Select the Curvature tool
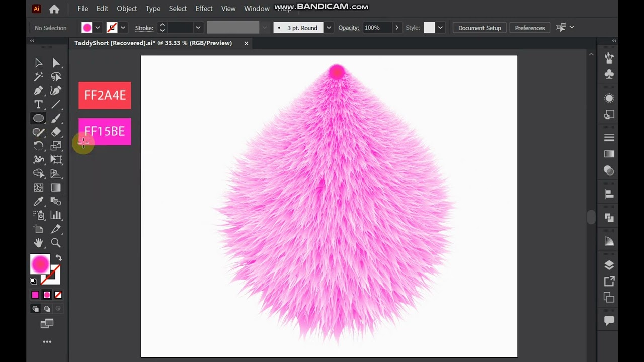Screen dimensions: 644x362 pos(56,90)
